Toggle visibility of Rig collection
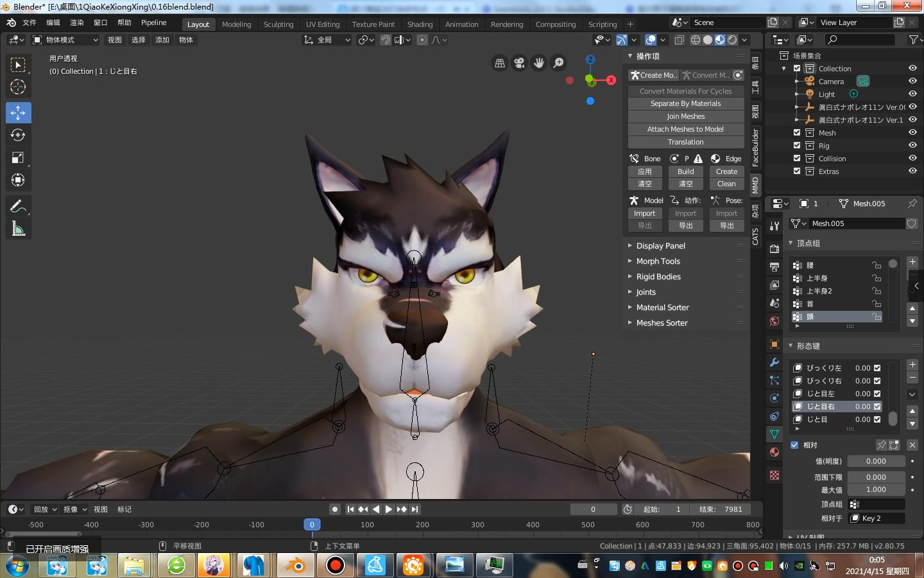924x578 pixels. tap(912, 146)
